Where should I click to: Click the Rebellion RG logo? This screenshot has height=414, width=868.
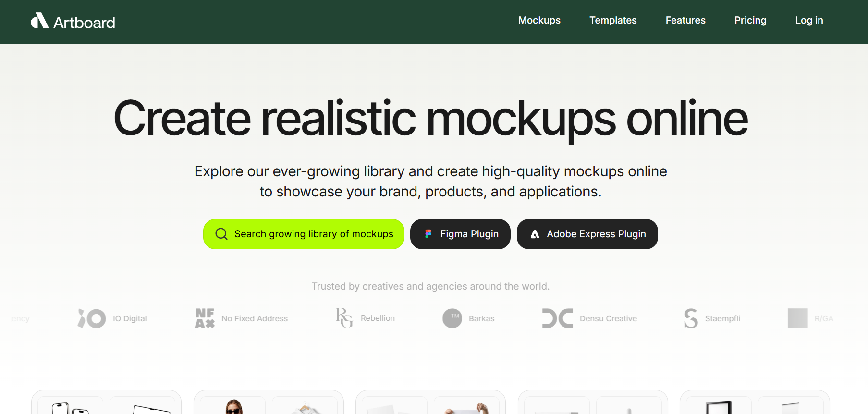344,318
